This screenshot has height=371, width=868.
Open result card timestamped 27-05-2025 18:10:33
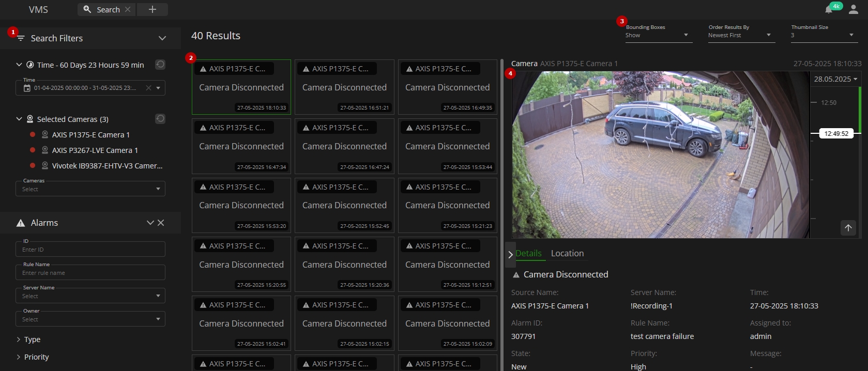click(241, 87)
